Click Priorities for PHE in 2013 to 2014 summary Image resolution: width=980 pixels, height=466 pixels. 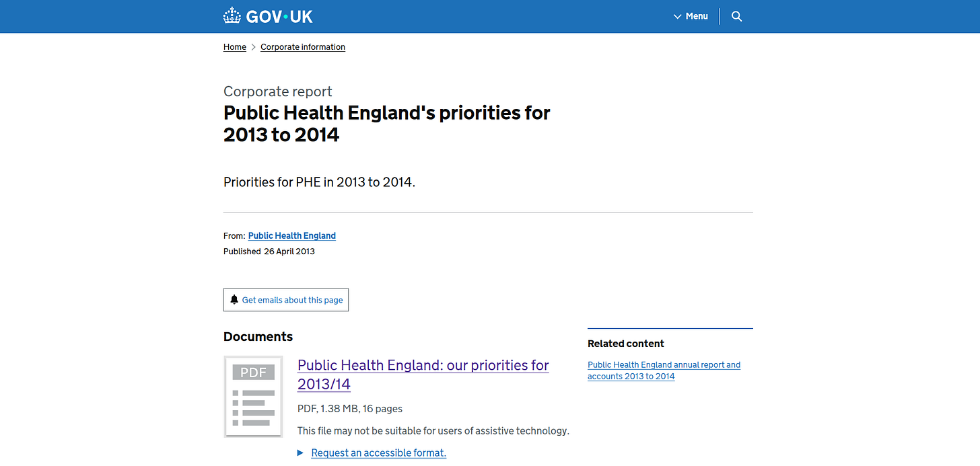tap(320, 182)
